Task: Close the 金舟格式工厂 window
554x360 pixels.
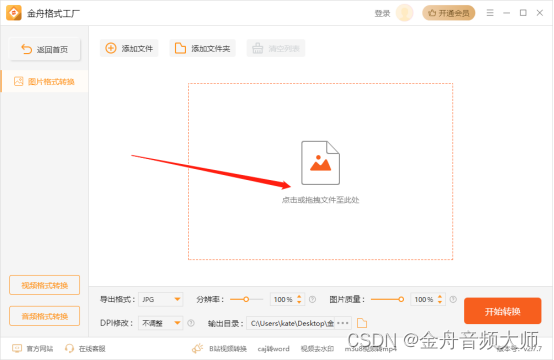Action: point(540,13)
